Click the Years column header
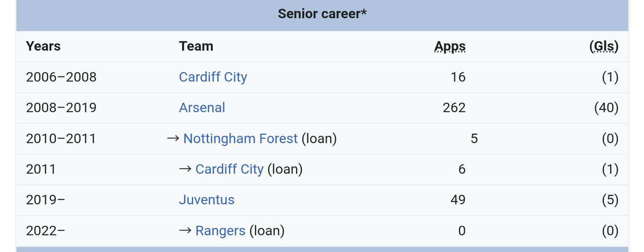This screenshot has height=252, width=644. [43, 46]
